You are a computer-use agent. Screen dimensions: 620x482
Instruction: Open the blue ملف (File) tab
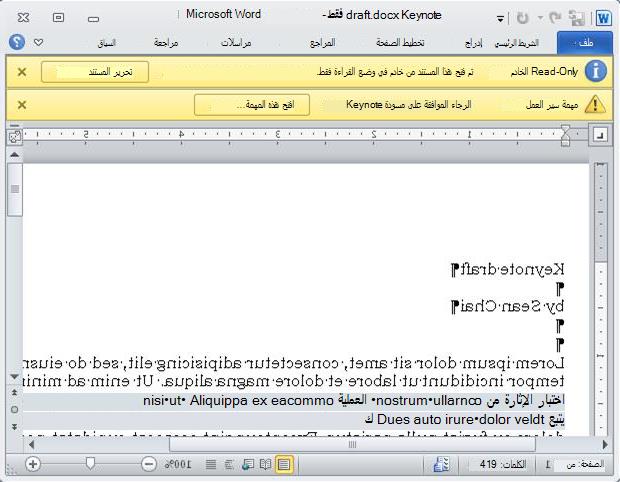coord(585,43)
